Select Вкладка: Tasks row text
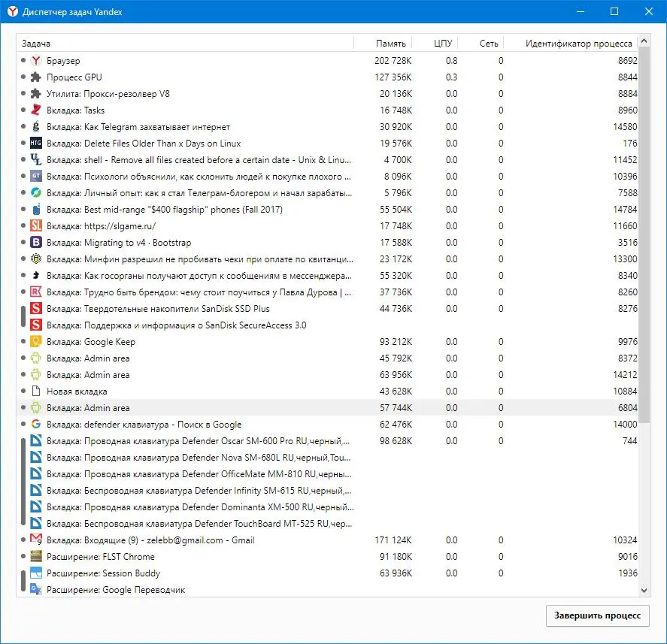Image resolution: width=667 pixels, height=644 pixels. [75, 110]
